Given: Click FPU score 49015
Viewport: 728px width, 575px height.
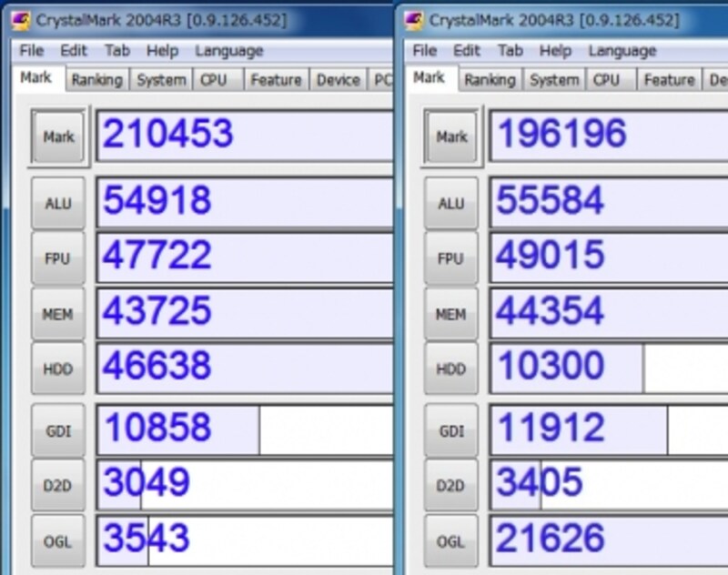Looking at the screenshot, I should 609,257.
